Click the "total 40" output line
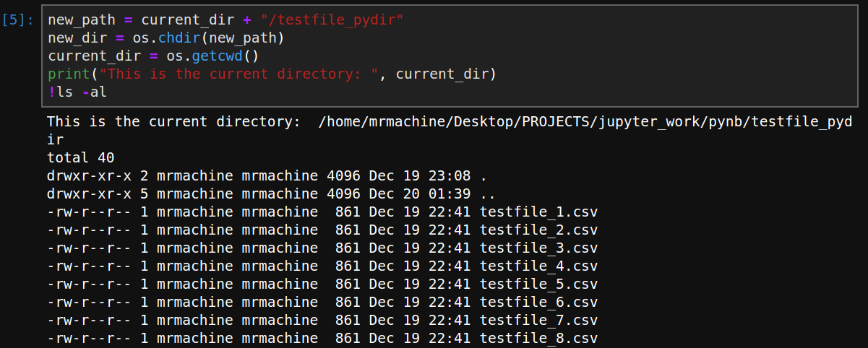 click(x=81, y=157)
